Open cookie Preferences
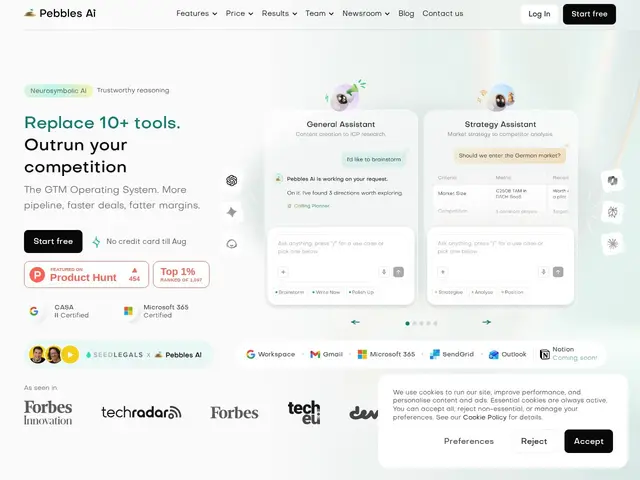Viewport: 640px width, 480px height. (x=469, y=441)
